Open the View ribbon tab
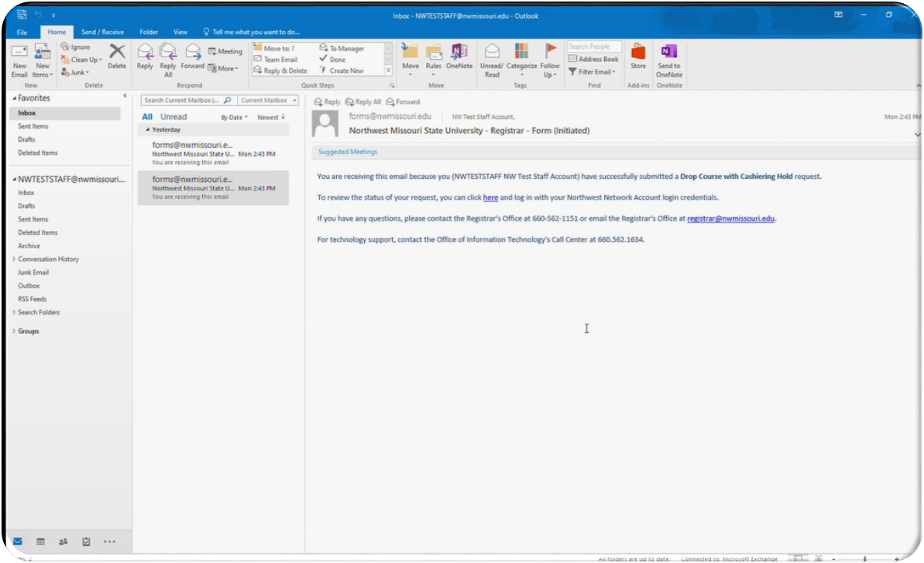 [x=180, y=32]
